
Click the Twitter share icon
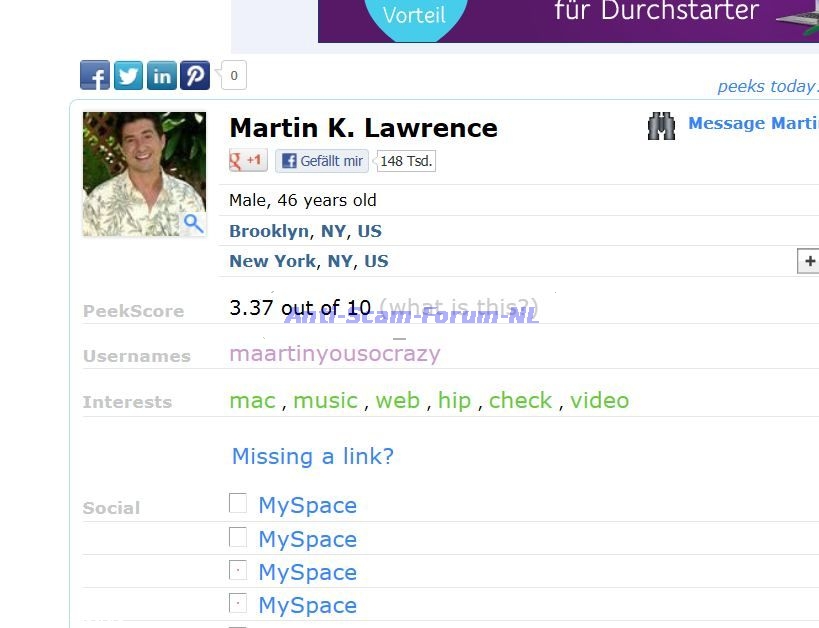128,75
